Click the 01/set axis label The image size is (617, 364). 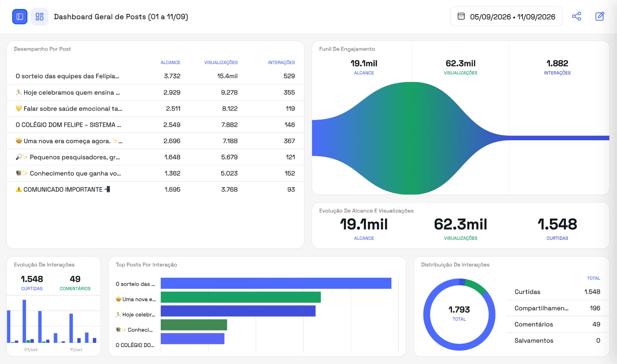(x=31, y=350)
